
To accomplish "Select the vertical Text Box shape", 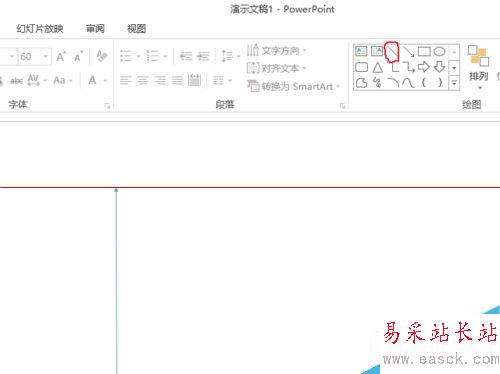I will tap(377, 51).
